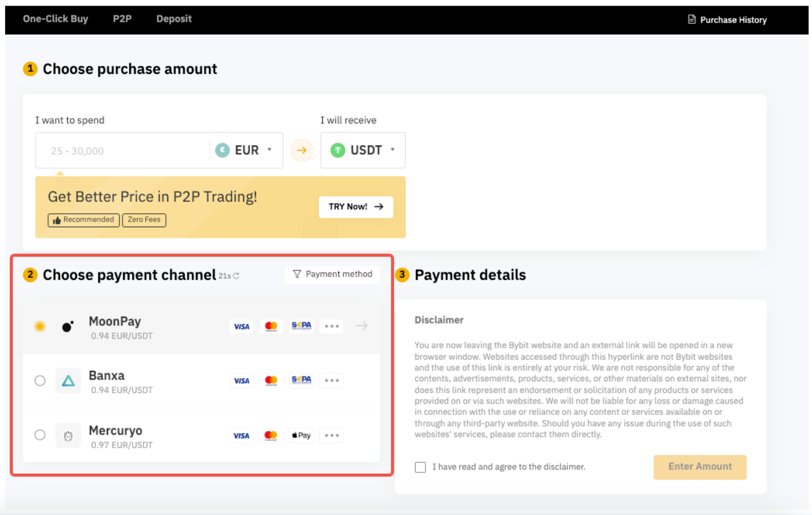Click the SEPA icon in Banxa row
Image resolution: width=812 pixels, height=515 pixels.
tap(301, 381)
